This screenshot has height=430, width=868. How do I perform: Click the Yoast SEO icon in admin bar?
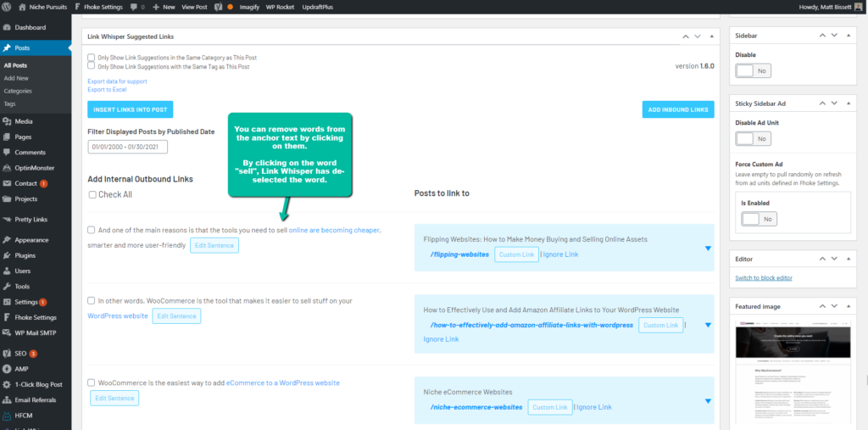220,7
